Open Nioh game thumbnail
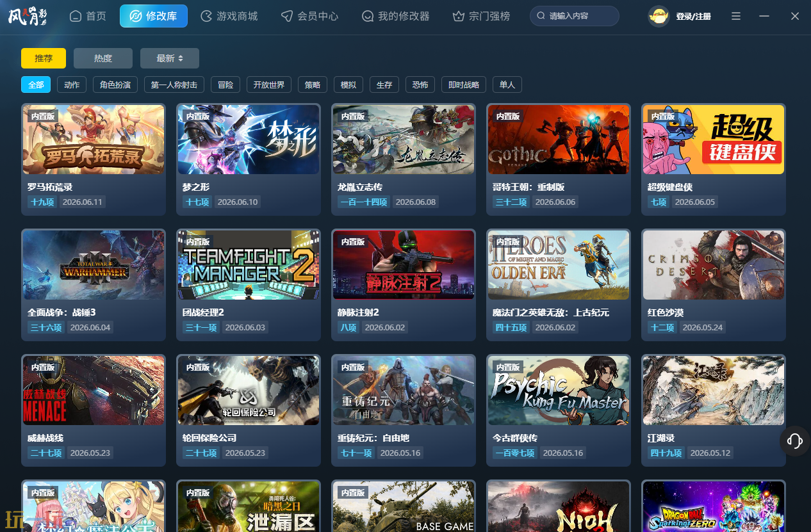The image size is (811, 532). click(x=559, y=506)
